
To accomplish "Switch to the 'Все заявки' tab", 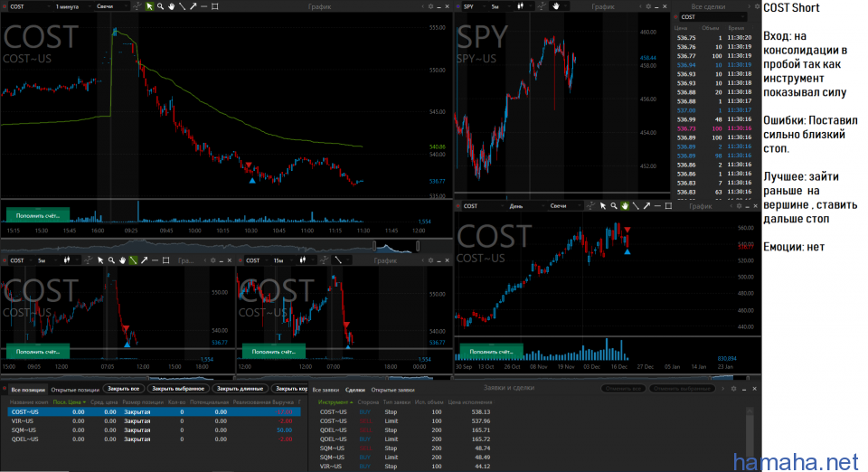I will tap(325, 390).
